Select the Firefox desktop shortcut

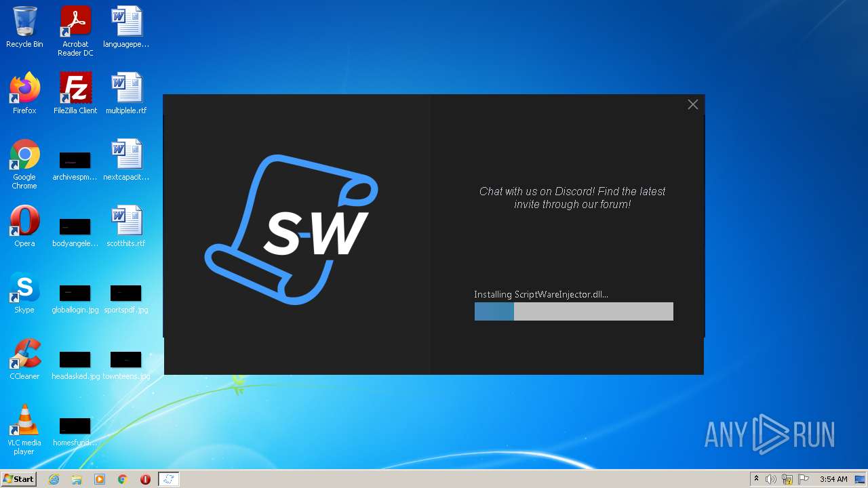[x=24, y=94]
